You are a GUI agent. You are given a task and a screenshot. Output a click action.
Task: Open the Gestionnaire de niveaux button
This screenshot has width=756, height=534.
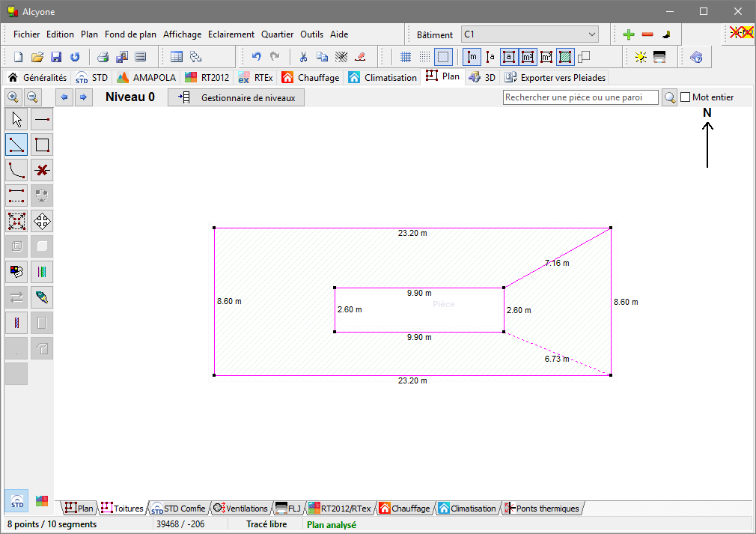click(x=237, y=97)
